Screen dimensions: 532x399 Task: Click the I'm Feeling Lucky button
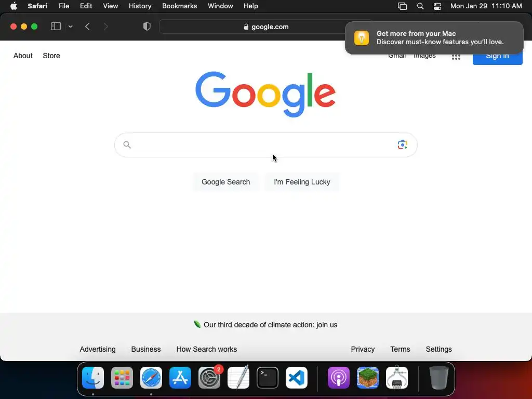(x=302, y=182)
